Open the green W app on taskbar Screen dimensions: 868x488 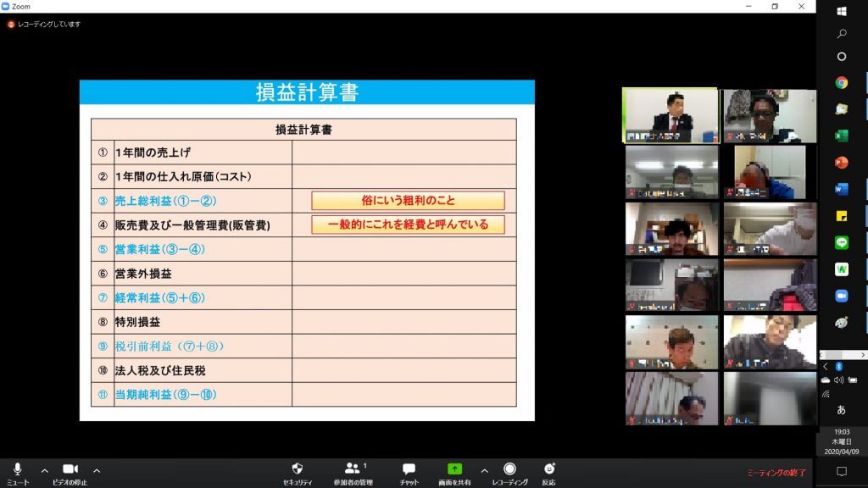pos(842,269)
